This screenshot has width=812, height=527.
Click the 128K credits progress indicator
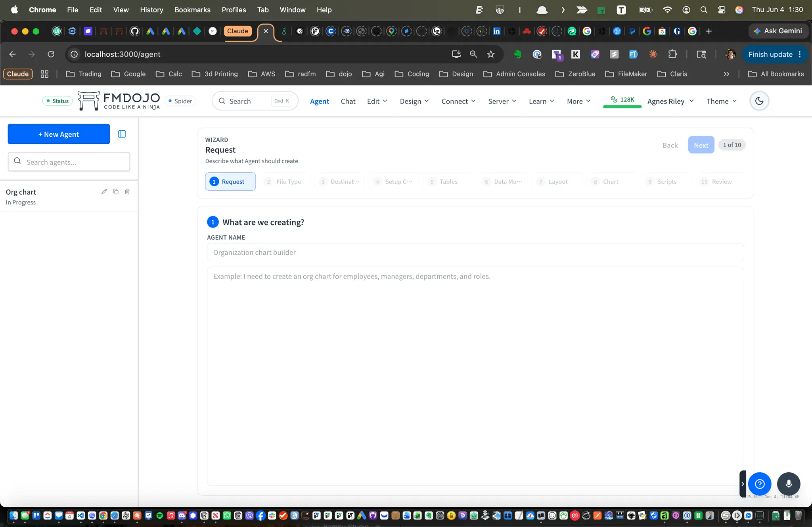coord(622,101)
